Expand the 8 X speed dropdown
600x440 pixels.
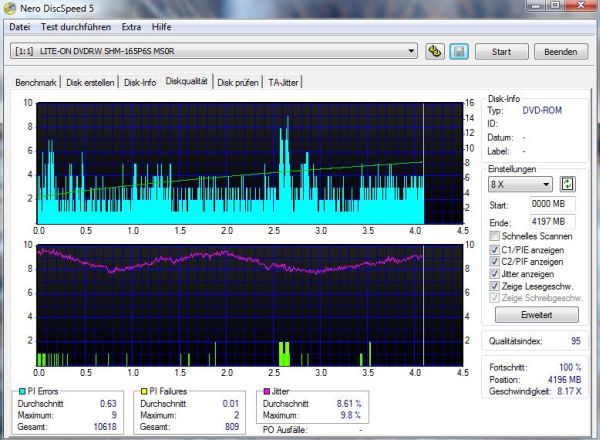point(519,184)
